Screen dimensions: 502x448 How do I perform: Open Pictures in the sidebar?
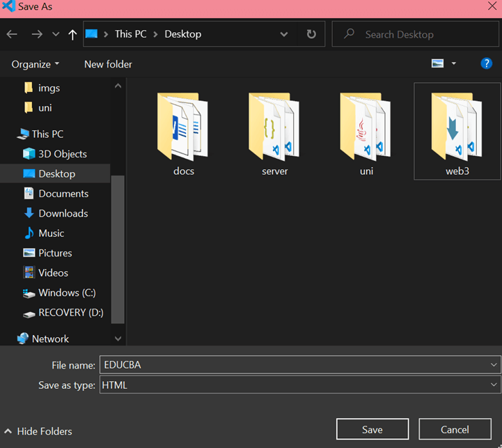[x=47, y=253]
